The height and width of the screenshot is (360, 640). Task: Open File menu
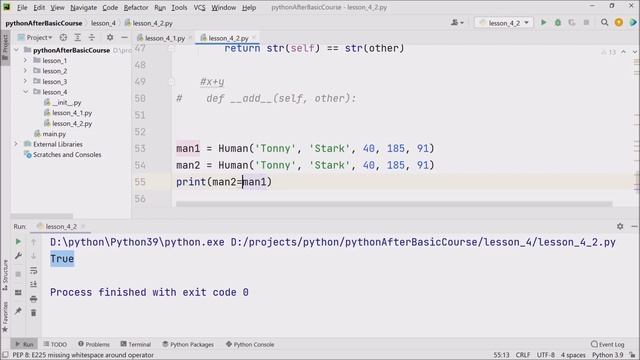(22, 7)
